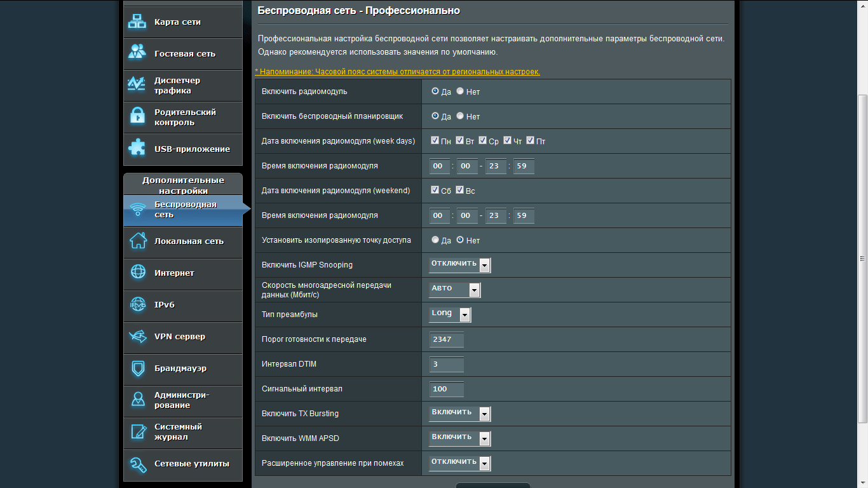This screenshot has width=868, height=488.
Task: Click the USB application puzzle icon
Action: (137, 149)
